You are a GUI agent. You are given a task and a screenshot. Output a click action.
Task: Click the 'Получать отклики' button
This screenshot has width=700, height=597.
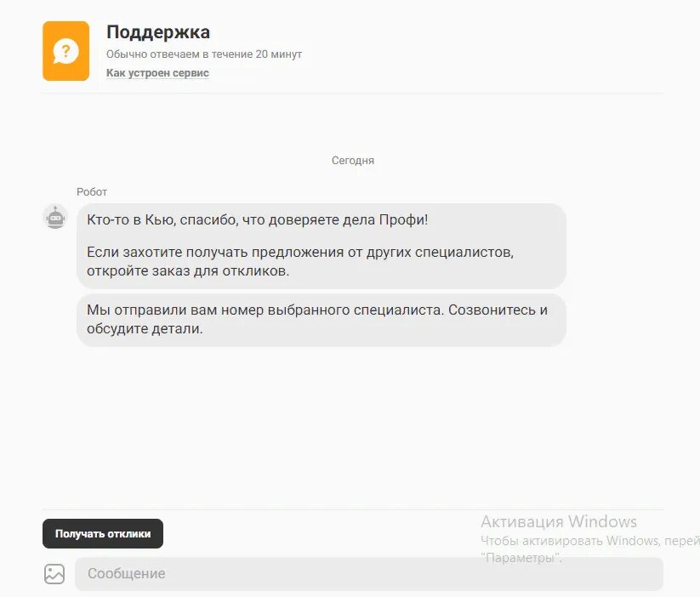(103, 533)
